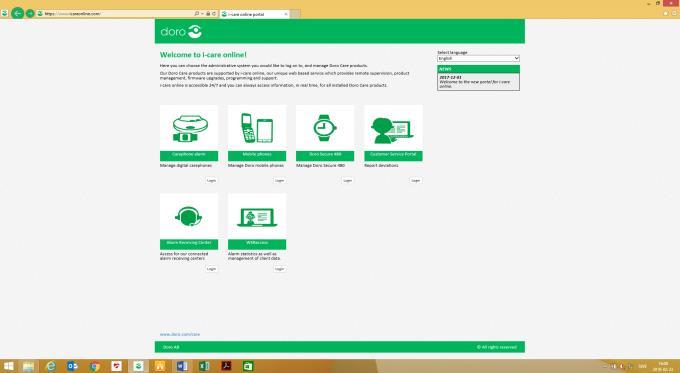Click Login under Manage Doro Secure 480

[347, 180]
